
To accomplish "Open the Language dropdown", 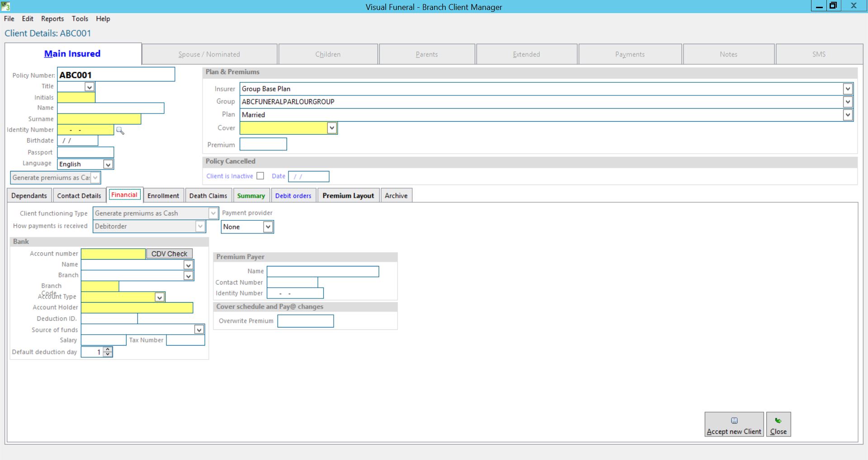I will [x=108, y=164].
